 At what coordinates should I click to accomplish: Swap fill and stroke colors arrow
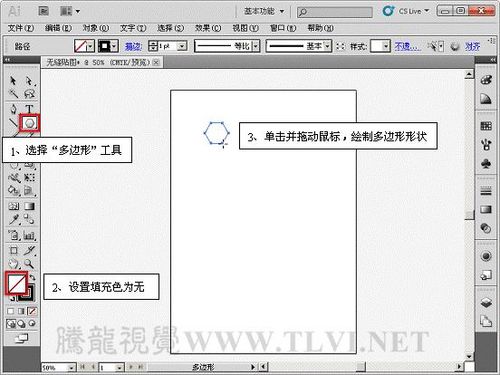[x=32, y=277]
